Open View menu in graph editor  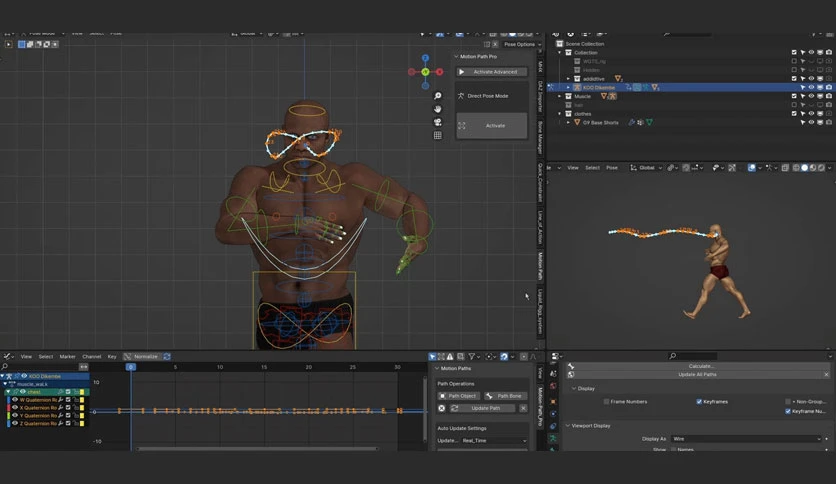tap(26, 357)
